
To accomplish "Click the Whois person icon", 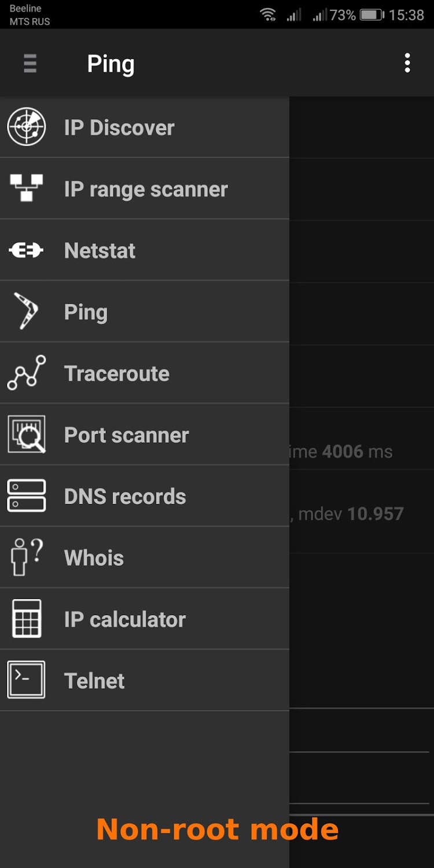I will 27,557.
